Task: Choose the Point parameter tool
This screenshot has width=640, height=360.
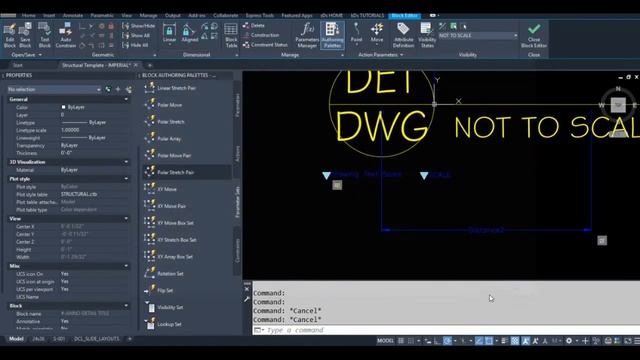Action: (356, 33)
